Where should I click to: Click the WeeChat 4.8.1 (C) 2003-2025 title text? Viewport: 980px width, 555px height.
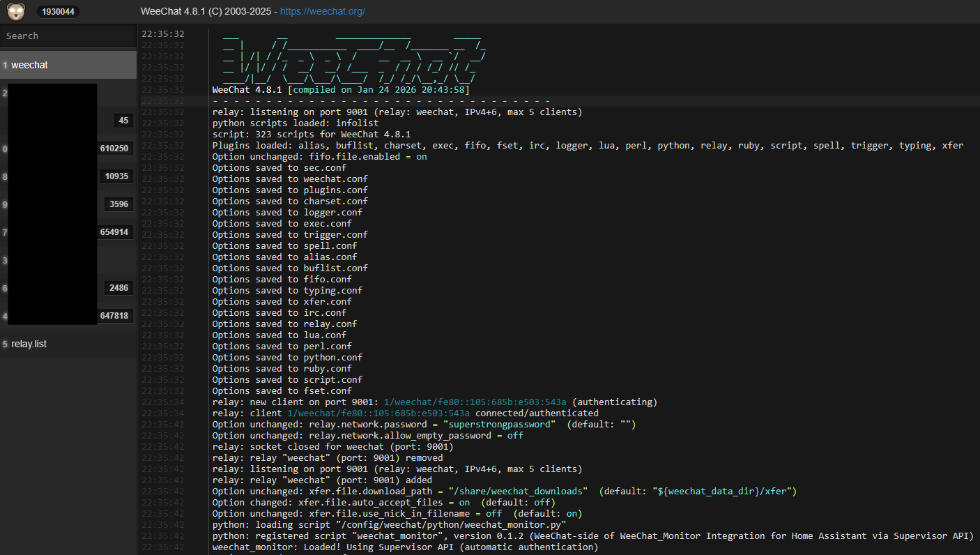tap(206, 12)
